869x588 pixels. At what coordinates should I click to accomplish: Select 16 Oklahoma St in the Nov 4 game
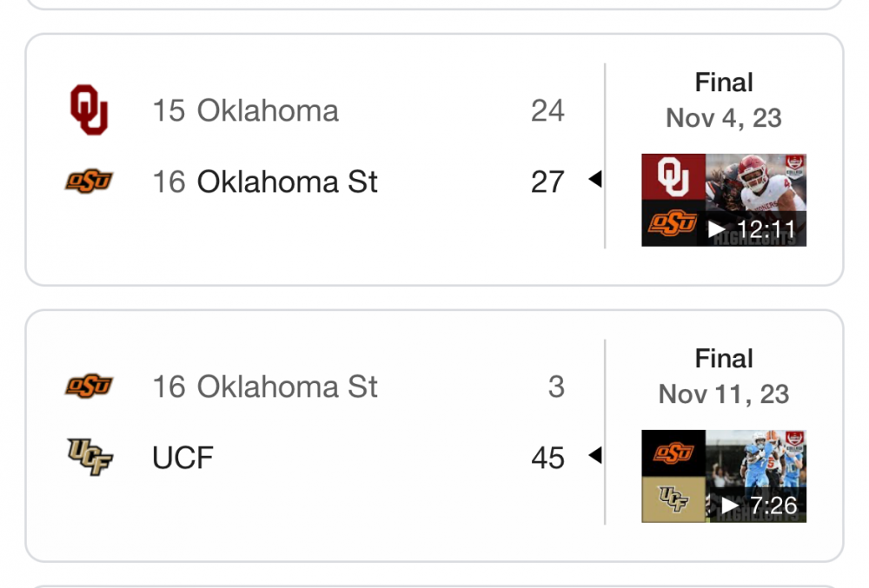[265, 182]
